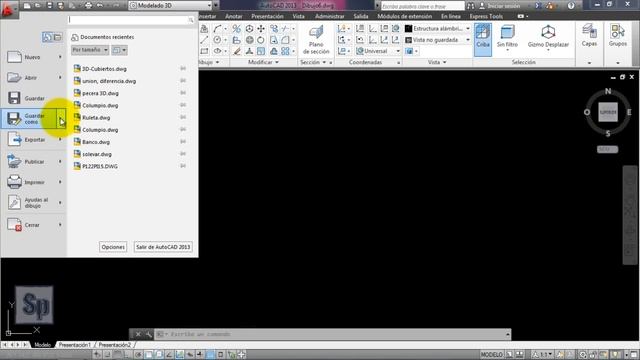Click the S compass direction on ViewCube
Viewport: 640px width, 360px height.
608,133
